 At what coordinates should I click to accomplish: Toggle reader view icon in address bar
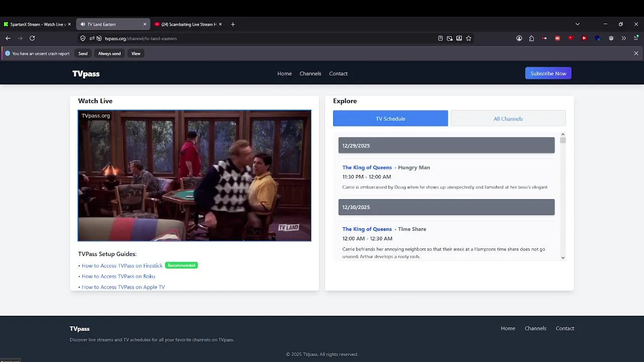click(x=440, y=38)
